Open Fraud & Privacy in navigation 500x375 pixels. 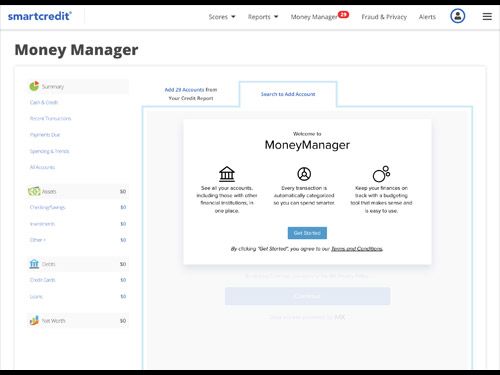click(x=384, y=17)
